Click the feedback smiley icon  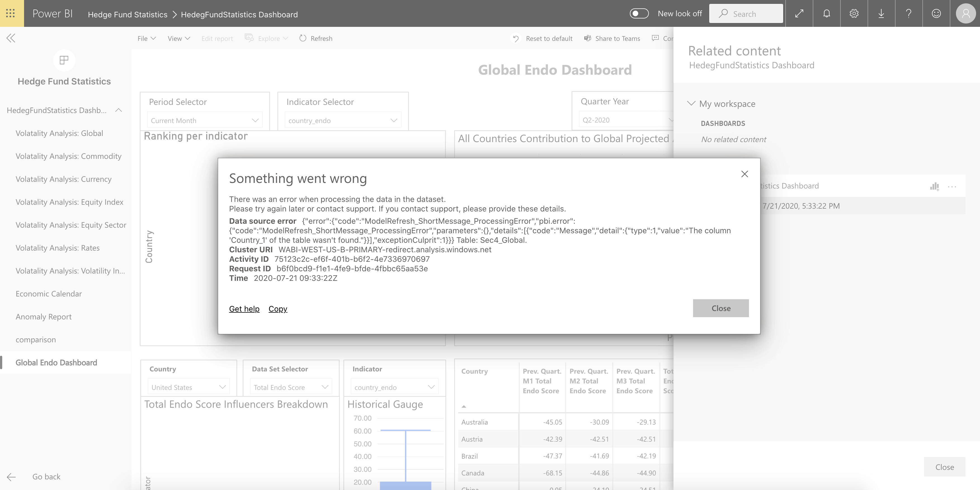tap(936, 14)
